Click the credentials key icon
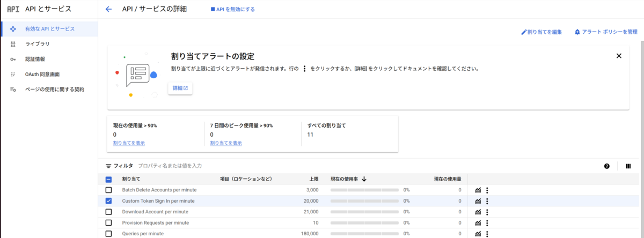This screenshot has height=238, width=644. tap(13, 59)
